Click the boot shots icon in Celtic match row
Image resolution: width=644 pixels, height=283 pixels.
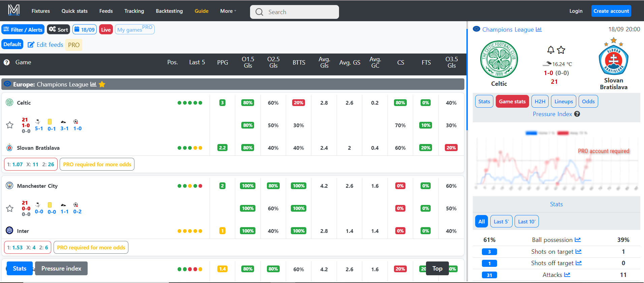point(63,122)
